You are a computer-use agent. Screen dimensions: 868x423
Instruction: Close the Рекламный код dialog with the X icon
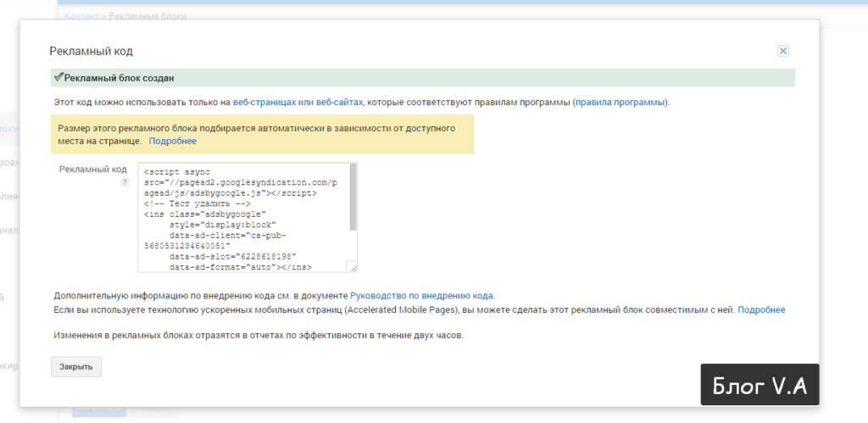click(x=782, y=51)
